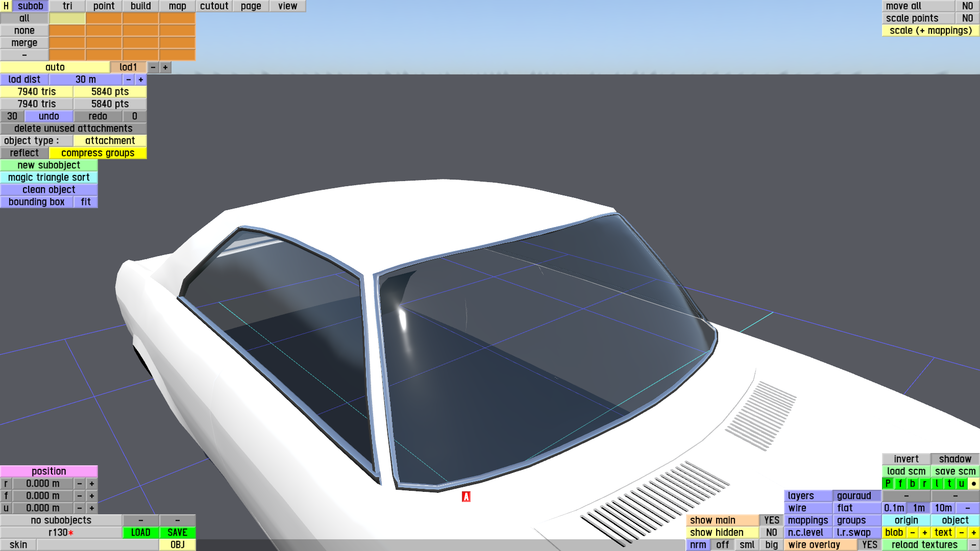Open the cutout menu tab
The height and width of the screenshot is (551, 980).
[x=214, y=6]
